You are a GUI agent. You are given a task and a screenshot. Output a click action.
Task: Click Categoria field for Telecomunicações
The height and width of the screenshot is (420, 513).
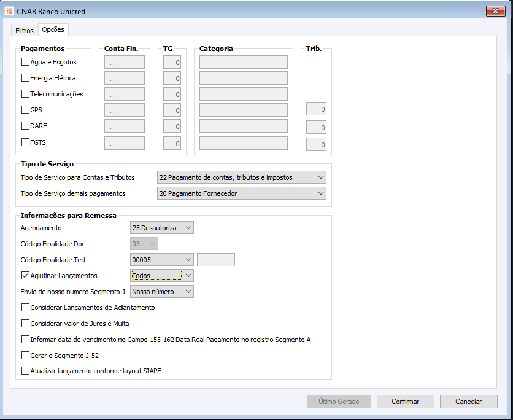pyautogui.click(x=244, y=94)
